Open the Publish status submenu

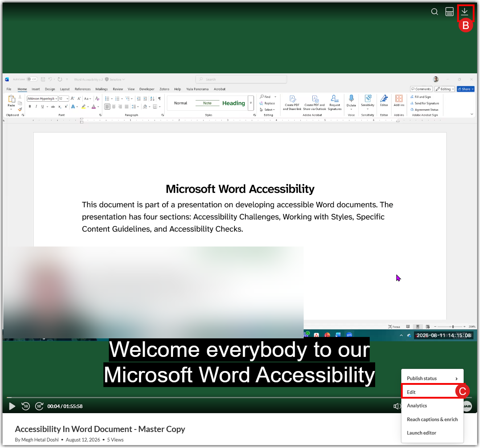tap(432, 378)
